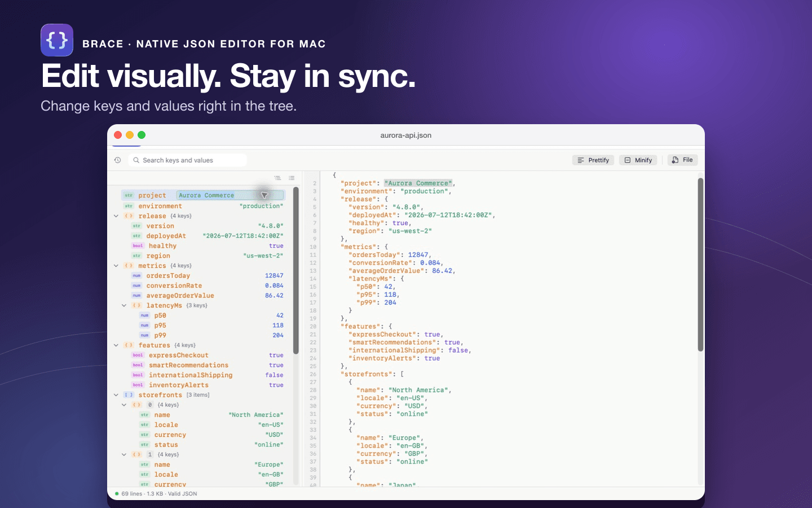
Task: Toggle the internationalShipping false value
Action: click(275, 375)
